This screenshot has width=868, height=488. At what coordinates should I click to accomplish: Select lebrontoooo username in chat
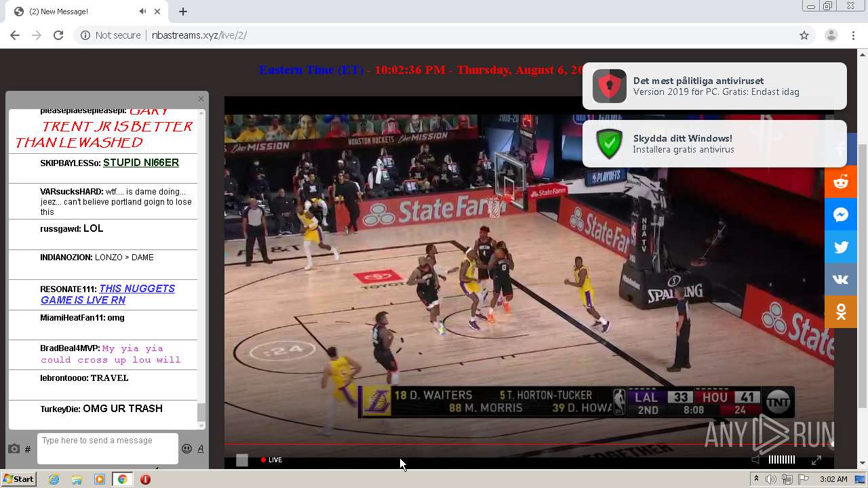pyautogui.click(x=64, y=378)
